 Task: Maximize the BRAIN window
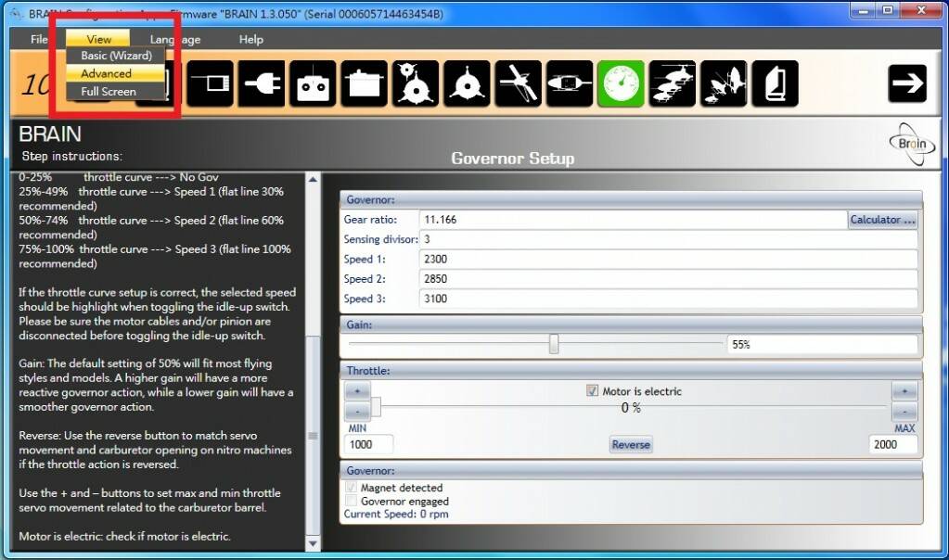pos(888,11)
